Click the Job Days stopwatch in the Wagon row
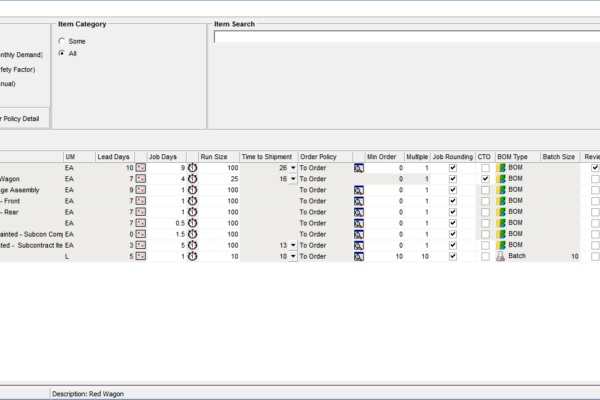The height and width of the screenshot is (400, 600). click(192, 179)
